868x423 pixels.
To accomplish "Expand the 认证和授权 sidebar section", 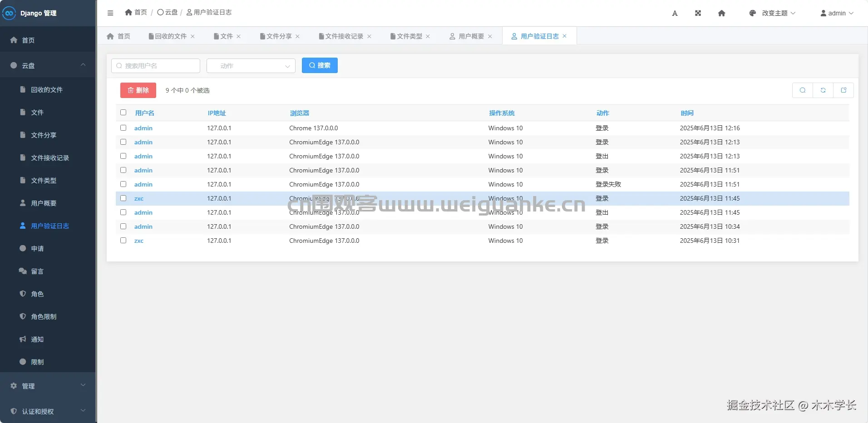I will pos(48,411).
